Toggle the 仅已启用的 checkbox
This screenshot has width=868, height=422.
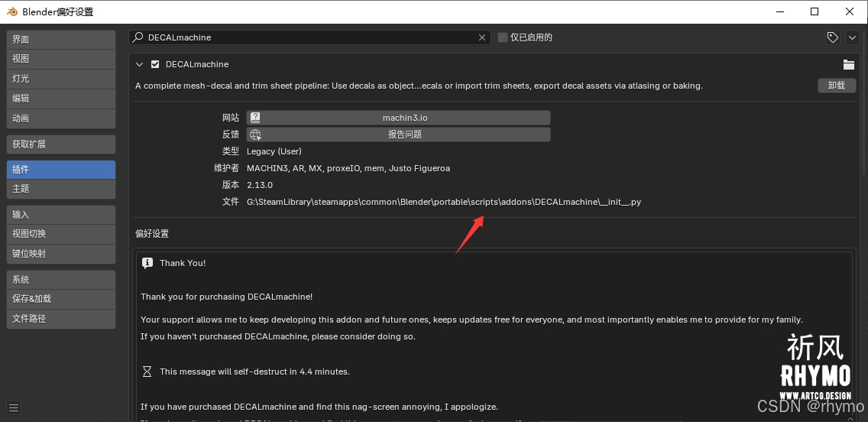pyautogui.click(x=503, y=37)
